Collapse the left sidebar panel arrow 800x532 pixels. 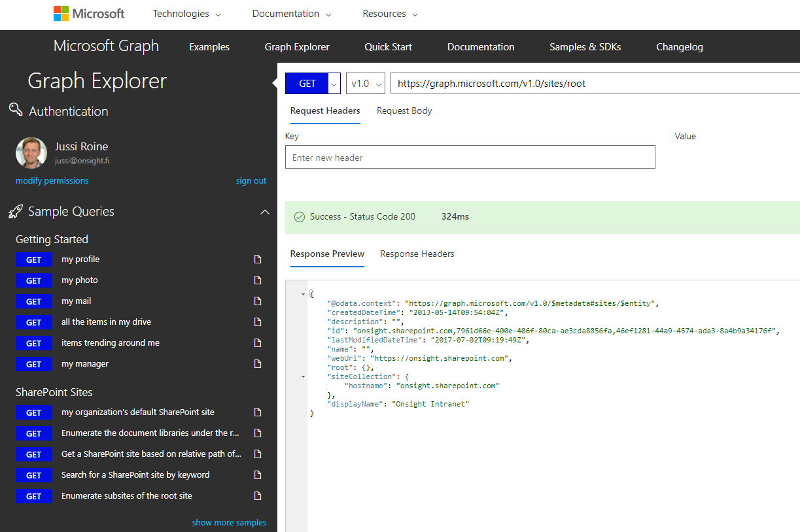275,83
